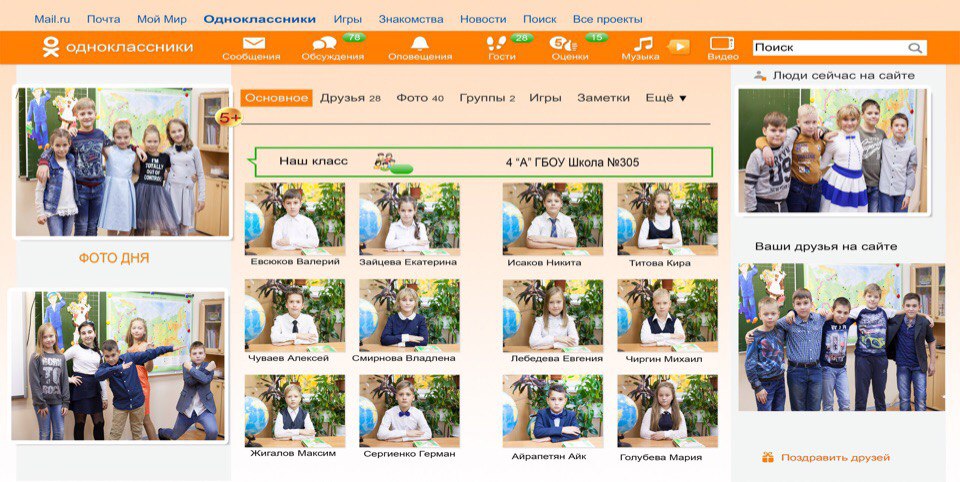Switch to the Фото 40 tab
The height and width of the screenshot is (482, 960).
(x=420, y=98)
